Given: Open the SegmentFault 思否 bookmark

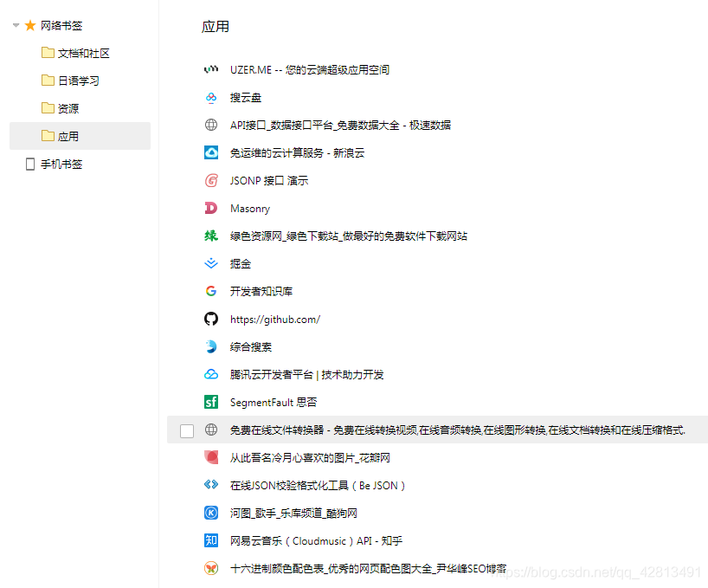Looking at the screenshot, I should pos(274,403).
